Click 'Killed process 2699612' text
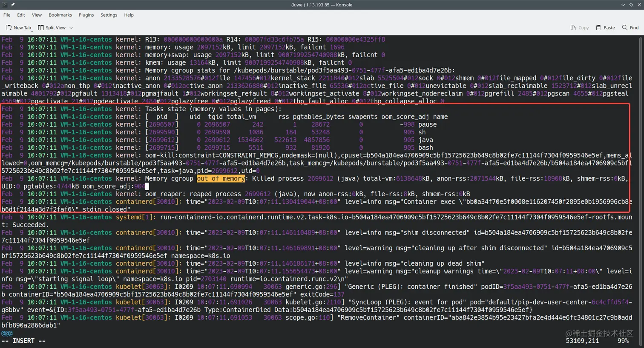 tap(293, 179)
